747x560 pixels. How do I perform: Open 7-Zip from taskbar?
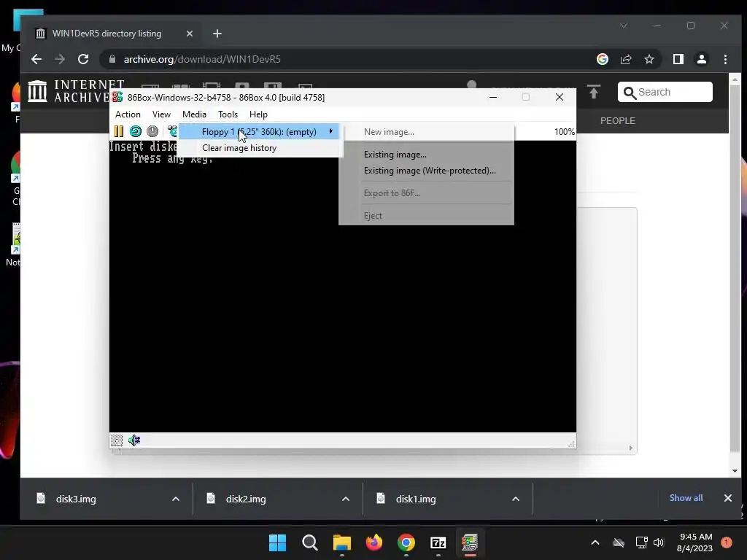pyautogui.click(x=438, y=542)
